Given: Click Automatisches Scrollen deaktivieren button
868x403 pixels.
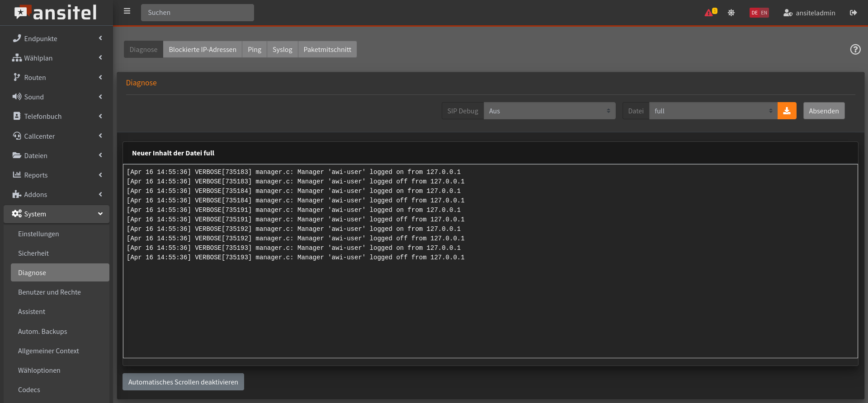Looking at the screenshot, I should [183, 382].
